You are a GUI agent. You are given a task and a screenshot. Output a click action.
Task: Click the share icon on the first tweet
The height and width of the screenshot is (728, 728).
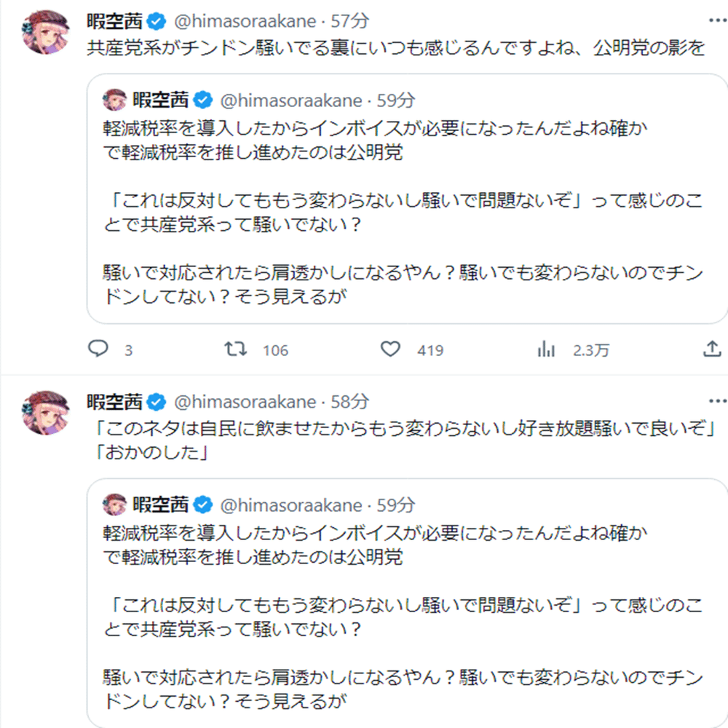[x=711, y=349]
